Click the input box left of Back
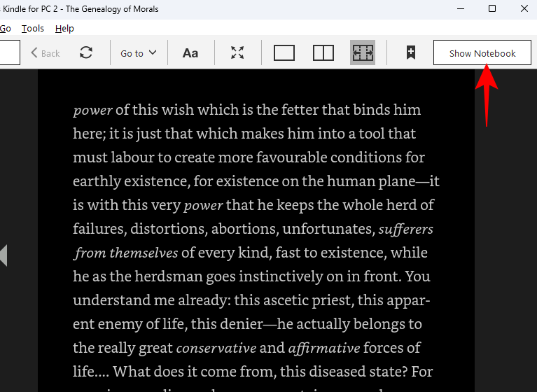Image resolution: width=537 pixels, height=392 pixels. pyautogui.click(x=9, y=53)
